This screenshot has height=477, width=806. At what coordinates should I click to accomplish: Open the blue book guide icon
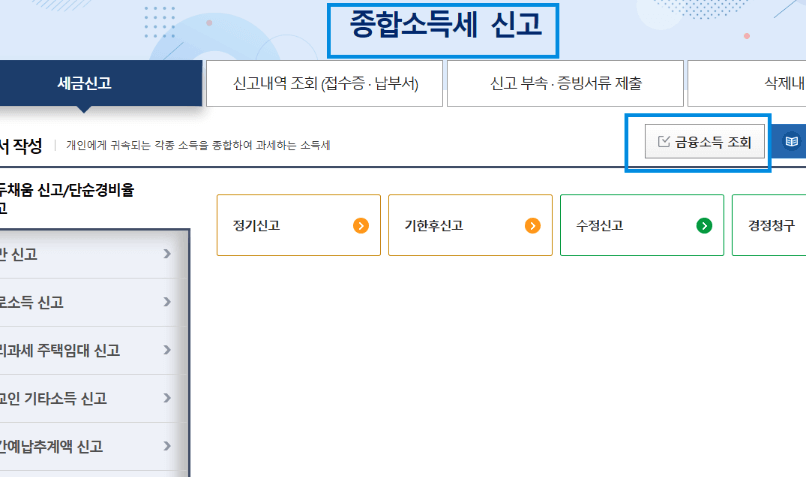tap(791, 141)
